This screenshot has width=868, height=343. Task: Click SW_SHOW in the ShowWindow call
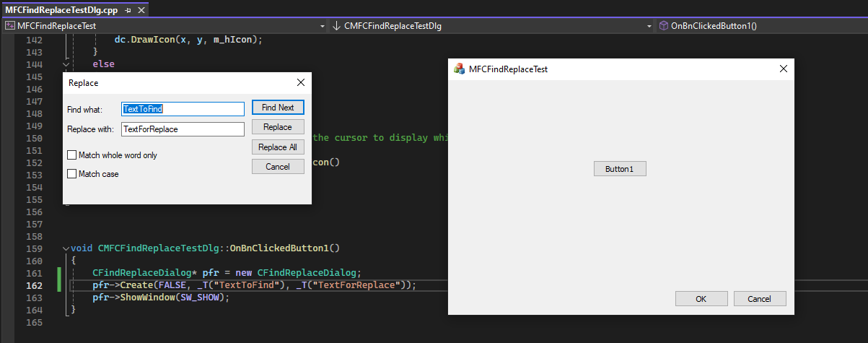[198, 298]
